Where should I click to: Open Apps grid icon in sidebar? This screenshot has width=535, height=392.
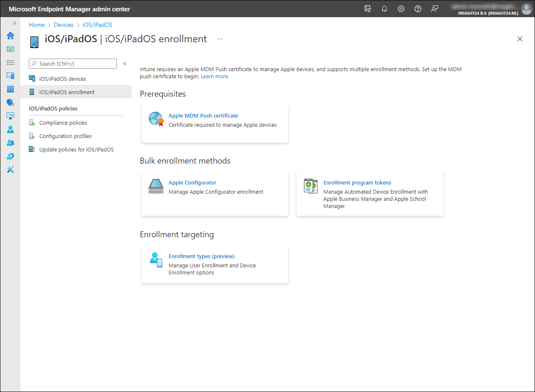(x=10, y=89)
